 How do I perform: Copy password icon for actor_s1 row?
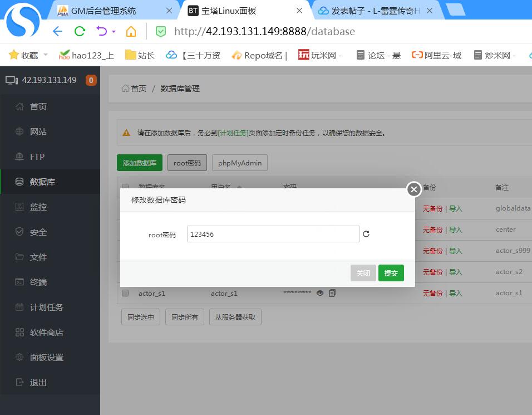[x=332, y=293]
